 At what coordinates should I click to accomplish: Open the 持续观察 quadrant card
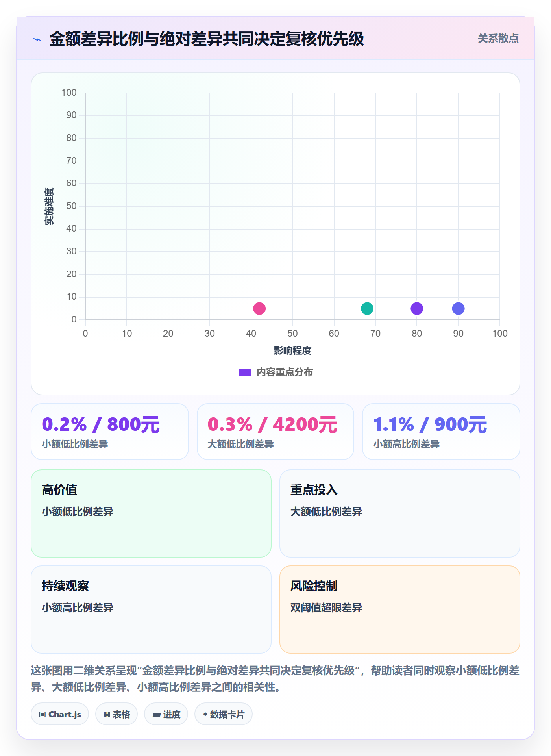coord(151,610)
